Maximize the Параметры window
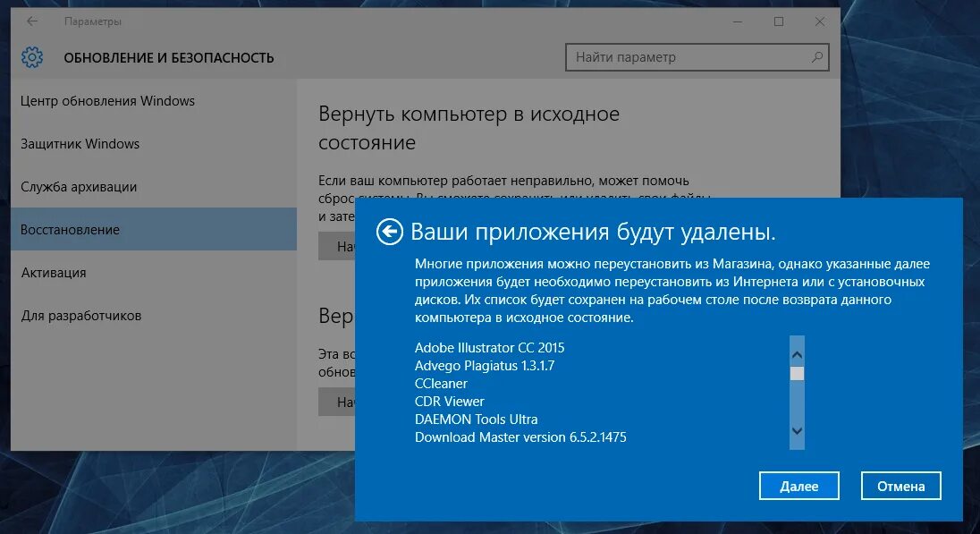 click(x=779, y=21)
